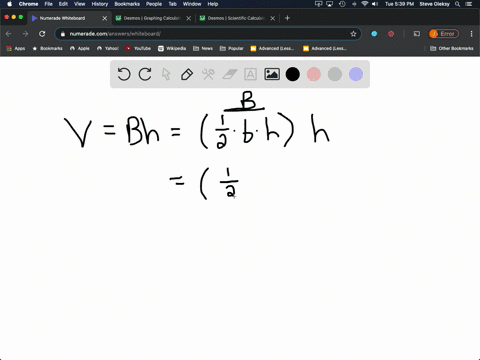Click the profile Error button

point(444,34)
